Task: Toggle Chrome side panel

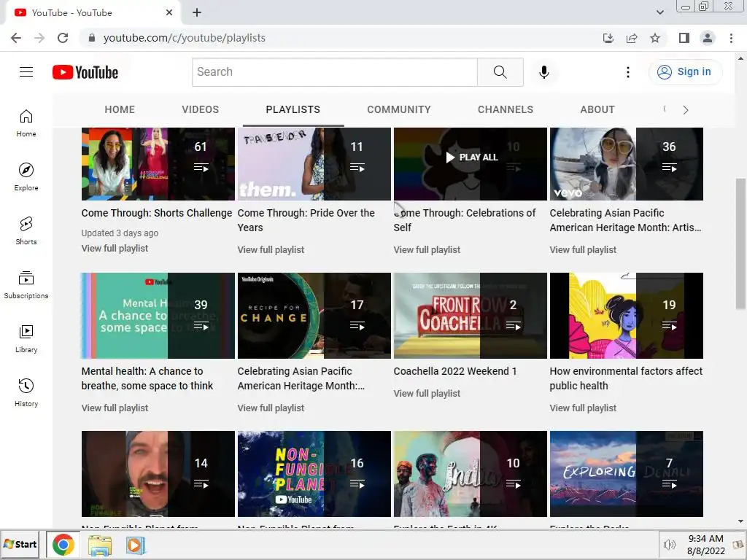Action: (684, 38)
